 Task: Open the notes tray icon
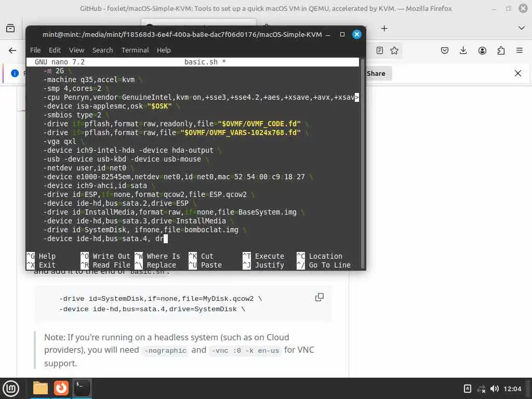click(x=467, y=389)
